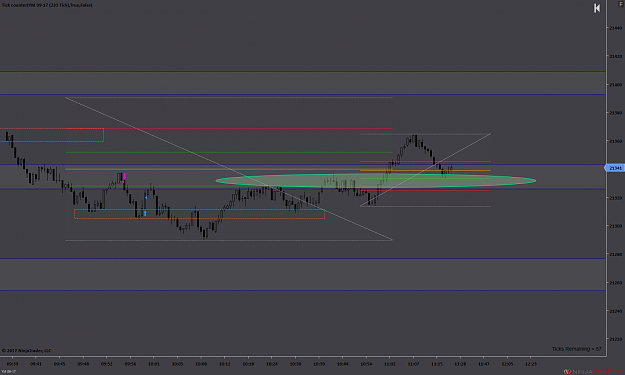This screenshot has height=375, width=625.
Task: Open the YM 09-17 chart tab
Action: [8, 371]
